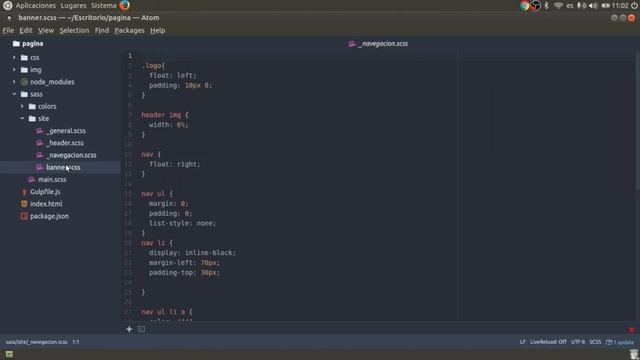Click the UTF-8 encoding selector

pyautogui.click(x=578, y=342)
